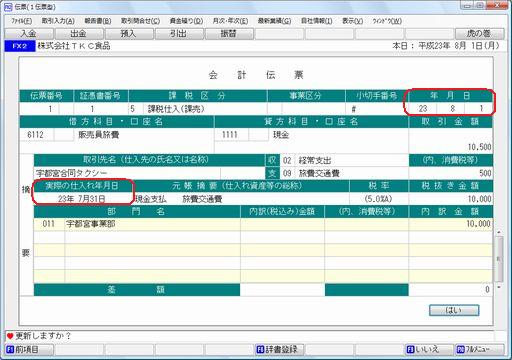The image size is (512, 360).
Task: Open the 取引問合せ(C) menu
Action: (x=140, y=21)
